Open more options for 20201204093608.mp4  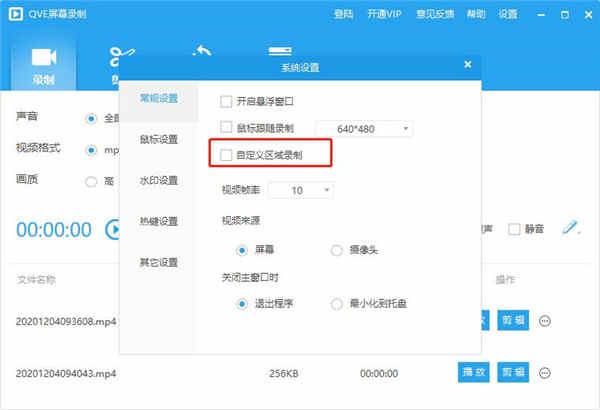(545, 321)
